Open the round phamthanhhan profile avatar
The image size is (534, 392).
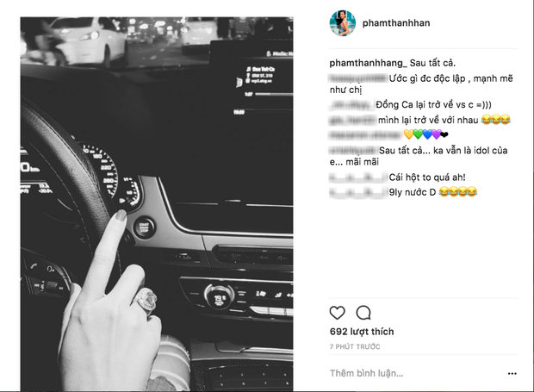[x=342, y=23]
